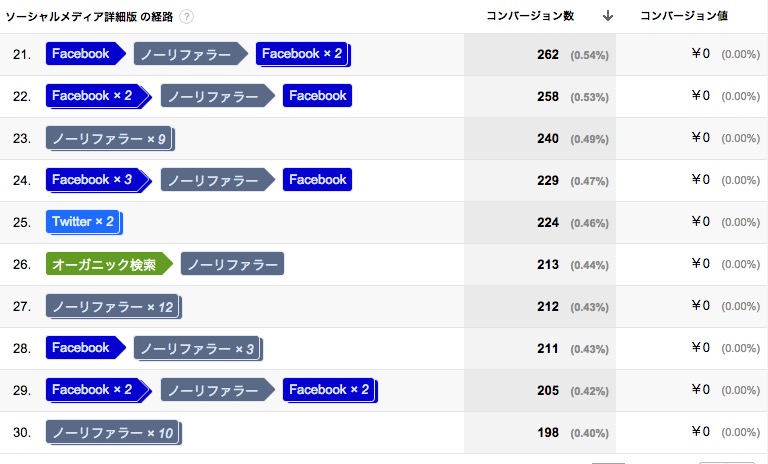Viewport: 768px width, 464px height.
Task: Click ノーリファラー × 3 chip in row 28
Action: coord(198,348)
